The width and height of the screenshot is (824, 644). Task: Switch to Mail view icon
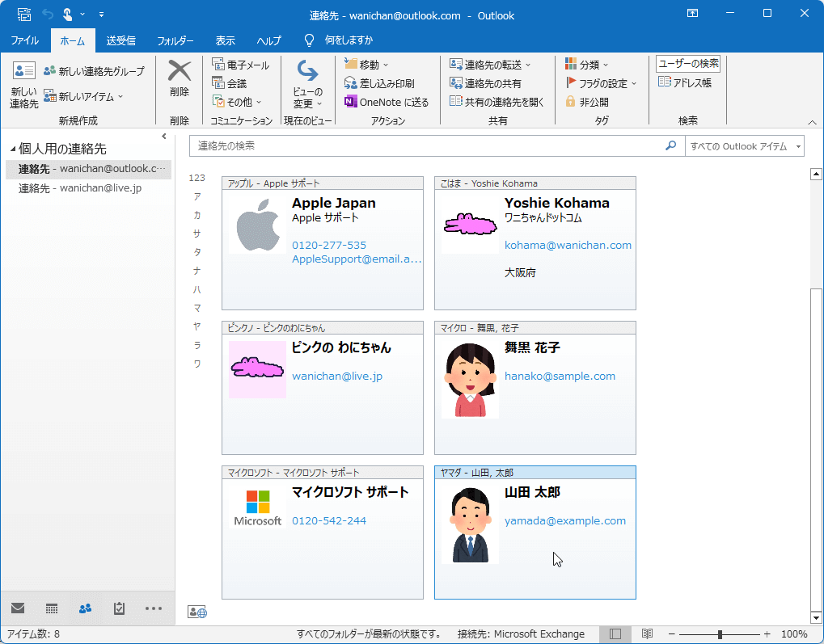(18, 608)
